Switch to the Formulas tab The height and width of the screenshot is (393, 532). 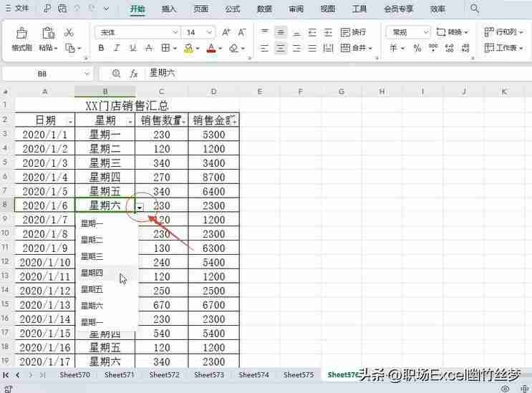coord(233,9)
